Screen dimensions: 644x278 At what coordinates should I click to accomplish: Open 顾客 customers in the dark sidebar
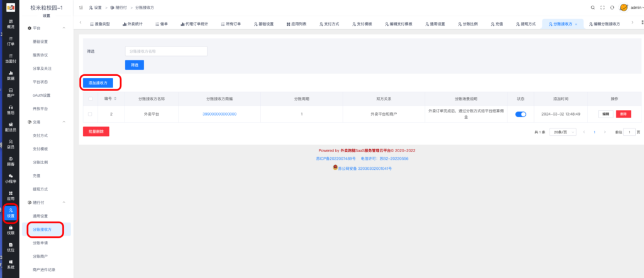(11, 161)
